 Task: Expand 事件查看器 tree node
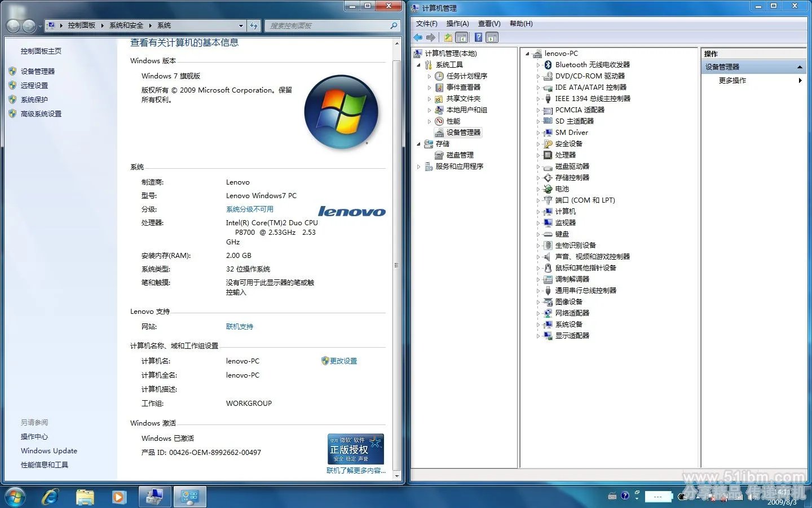tap(429, 87)
